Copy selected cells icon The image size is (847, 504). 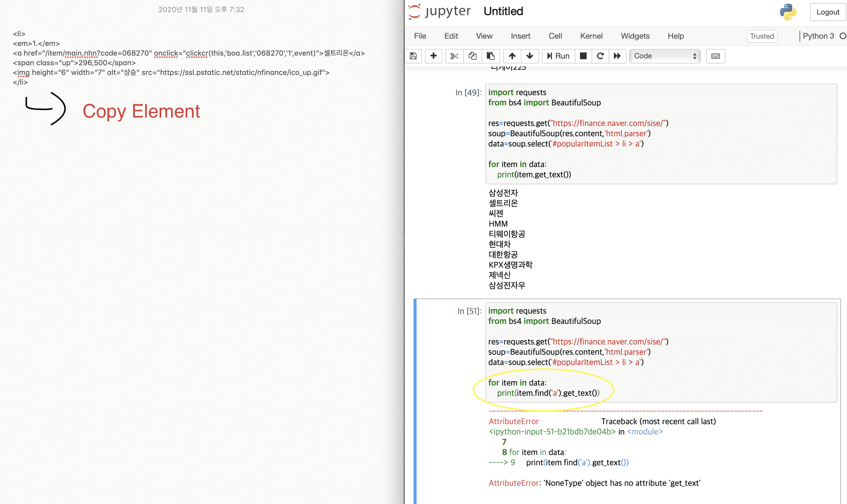coord(472,56)
